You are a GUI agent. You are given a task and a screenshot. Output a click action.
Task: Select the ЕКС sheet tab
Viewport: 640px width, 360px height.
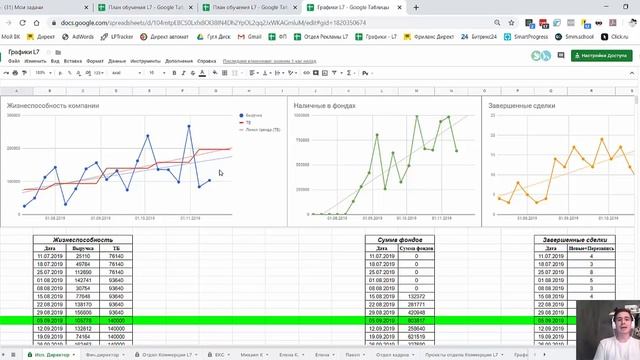[x=220, y=355]
